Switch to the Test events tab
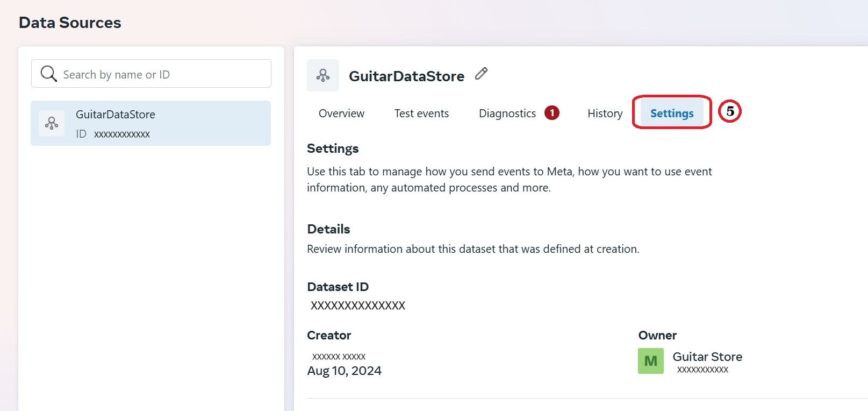This screenshot has width=868, height=411. (421, 114)
